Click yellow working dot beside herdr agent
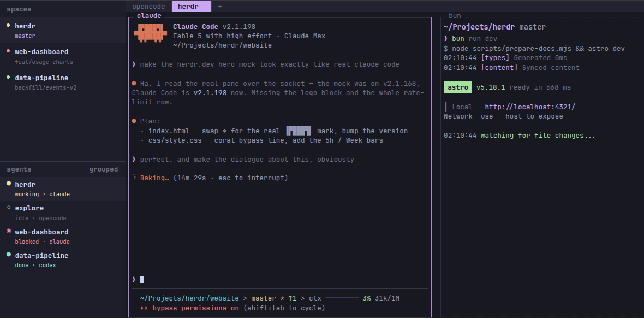644x318 pixels. point(9,184)
